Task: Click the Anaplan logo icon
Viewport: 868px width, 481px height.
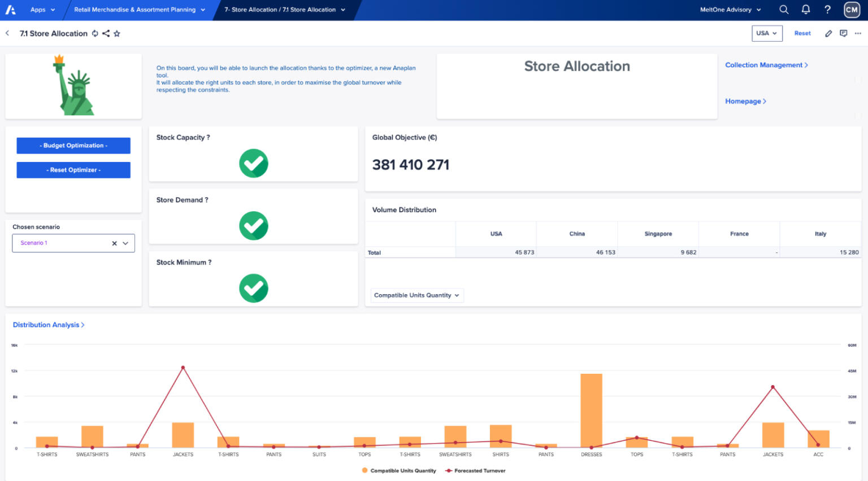Action: click(10, 10)
